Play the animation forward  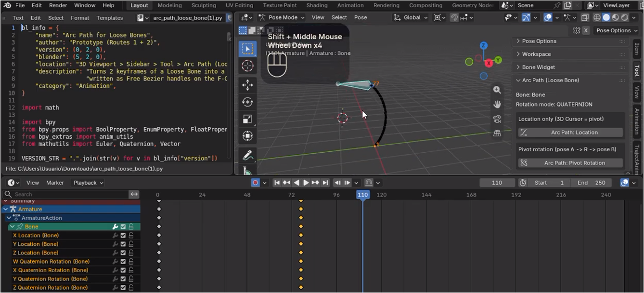click(306, 183)
